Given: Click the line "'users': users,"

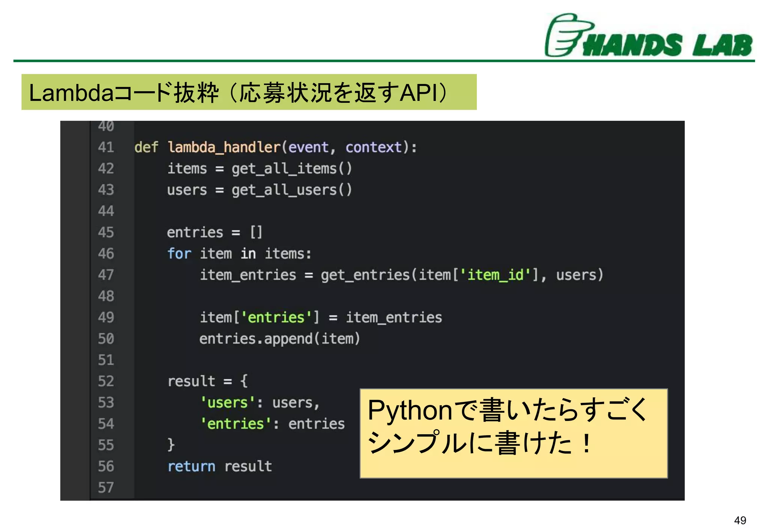Looking at the screenshot, I should click(x=260, y=403).
